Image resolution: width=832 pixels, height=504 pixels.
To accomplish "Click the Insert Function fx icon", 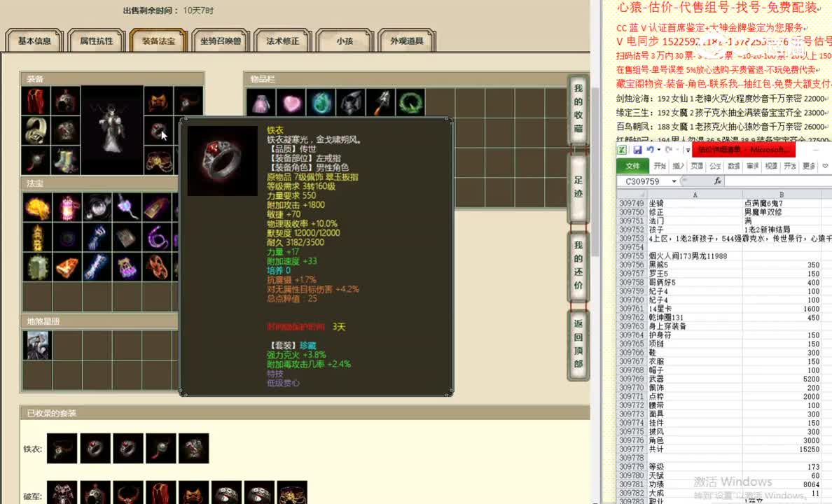I will click(718, 181).
